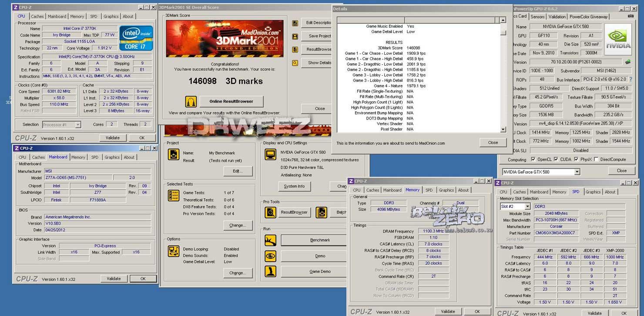Click the Options section icon
Image resolution: width=644 pixels, height=316 pixels.
click(x=173, y=251)
